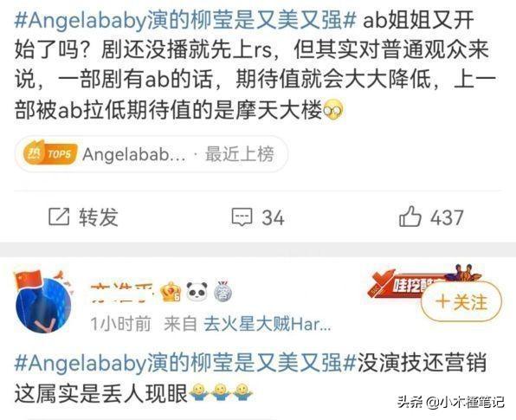Screen dimensions: 516x420
Task: Open the hashtag link in second post
Action: 185,363
